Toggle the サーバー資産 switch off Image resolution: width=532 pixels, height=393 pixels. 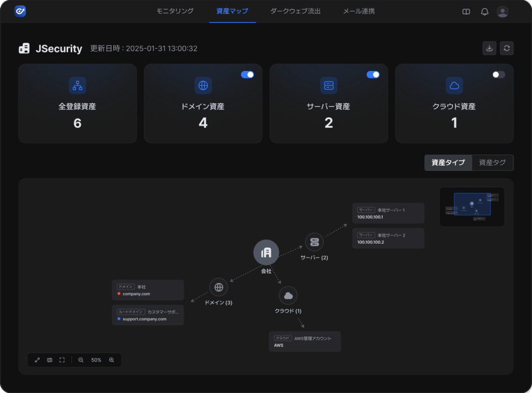tap(373, 75)
